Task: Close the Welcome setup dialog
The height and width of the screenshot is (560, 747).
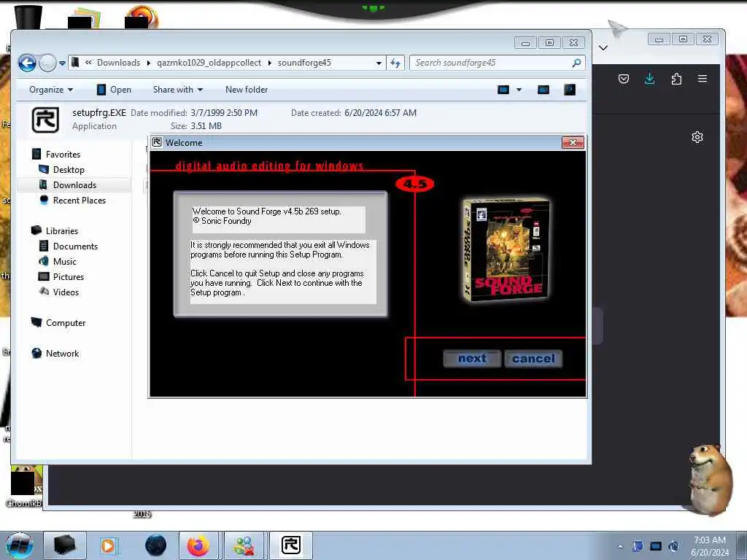Action: (x=573, y=142)
